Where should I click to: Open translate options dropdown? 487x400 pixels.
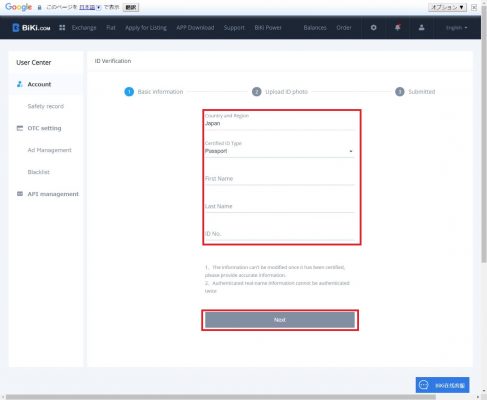tap(447, 7)
